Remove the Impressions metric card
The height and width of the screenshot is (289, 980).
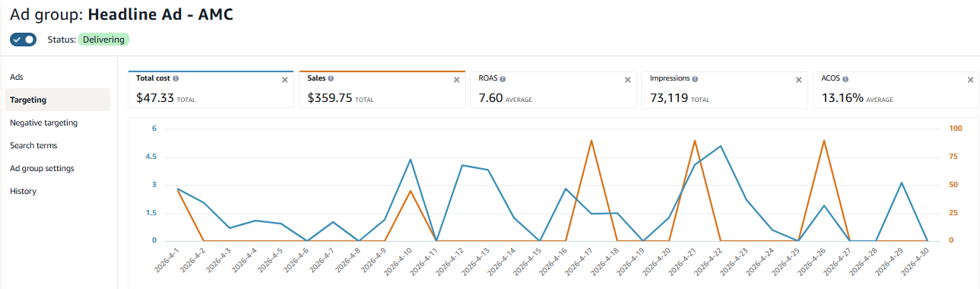tap(799, 80)
